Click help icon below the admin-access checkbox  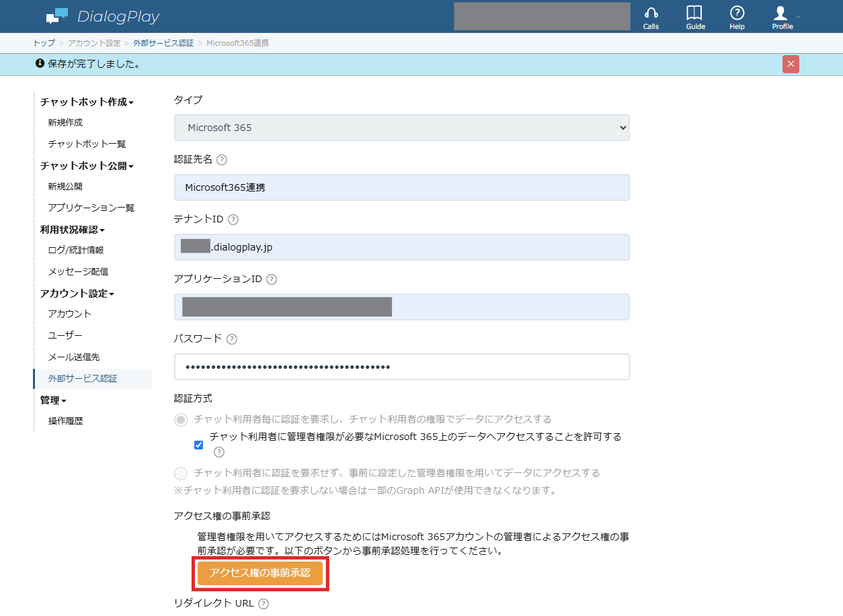coord(218,452)
